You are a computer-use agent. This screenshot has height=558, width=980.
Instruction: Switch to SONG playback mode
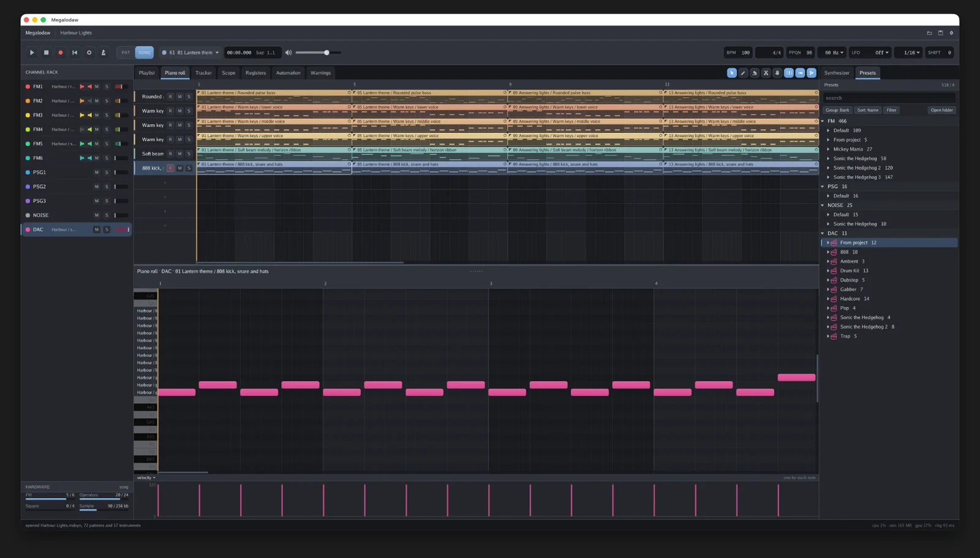point(144,53)
